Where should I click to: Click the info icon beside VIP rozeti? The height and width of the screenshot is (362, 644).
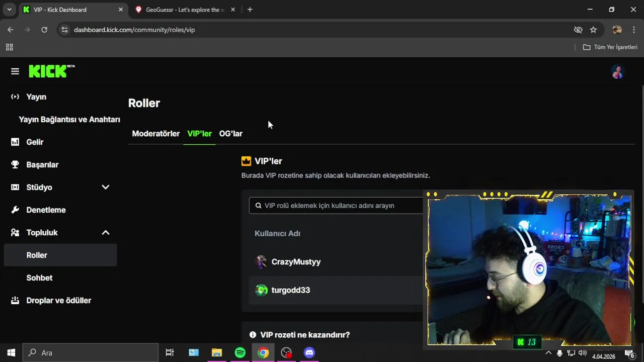[253, 335]
